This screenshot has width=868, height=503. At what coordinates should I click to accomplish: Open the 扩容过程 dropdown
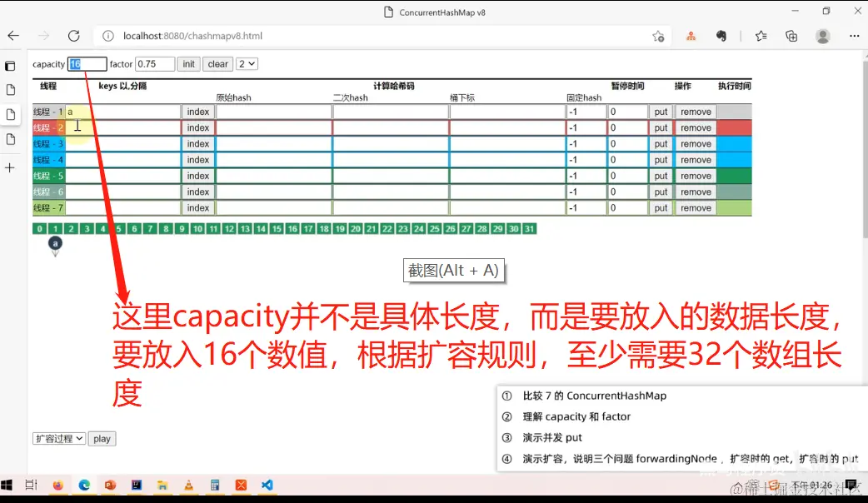58,438
